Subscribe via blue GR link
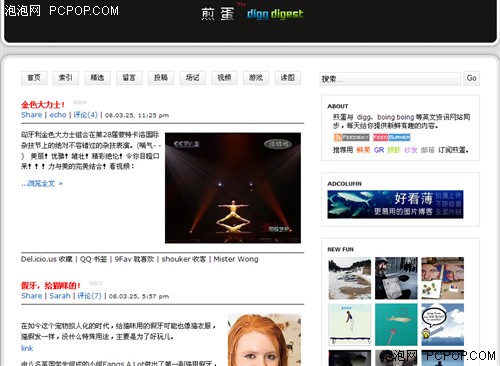The height and width of the screenshot is (366, 500). tap(379, 150)
